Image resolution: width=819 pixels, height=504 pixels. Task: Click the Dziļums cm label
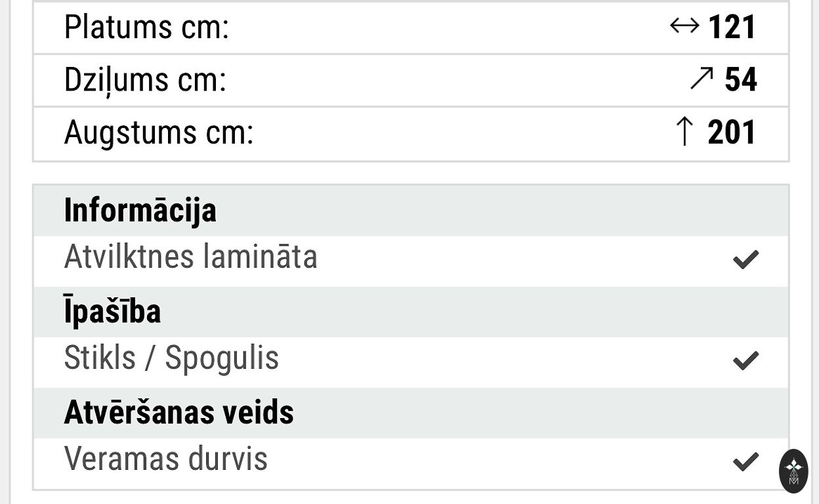pos(145,80)
